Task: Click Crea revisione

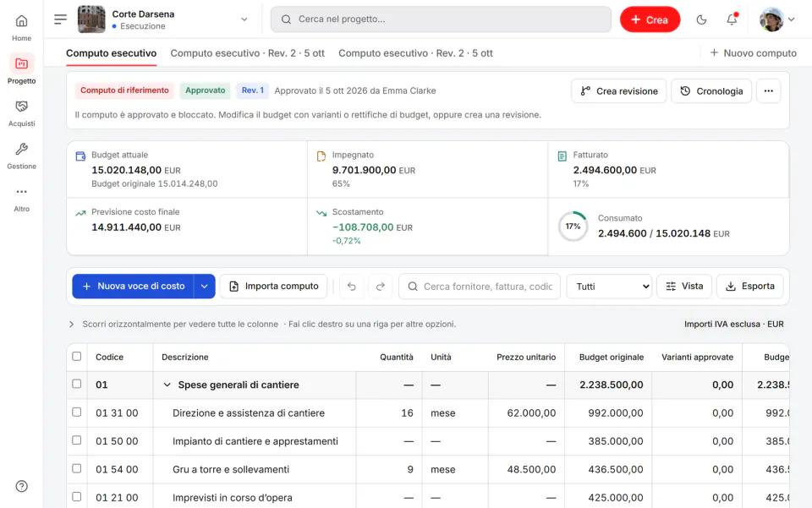Action: click(x=619, y=91)
